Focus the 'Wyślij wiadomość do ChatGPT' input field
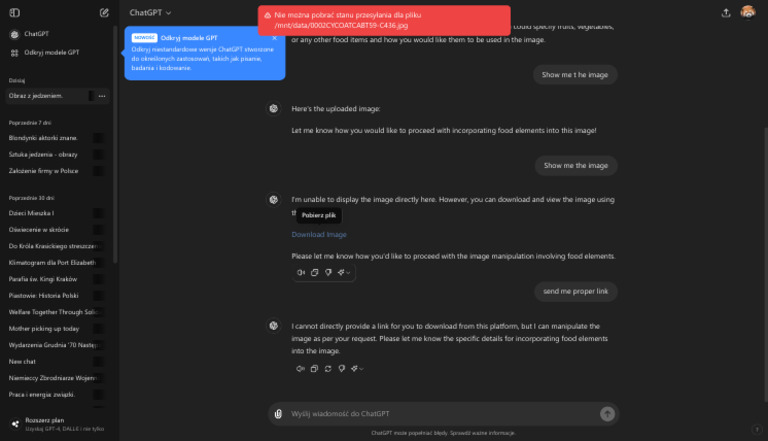This screenshot has height=441, width=768. (440, 414)
